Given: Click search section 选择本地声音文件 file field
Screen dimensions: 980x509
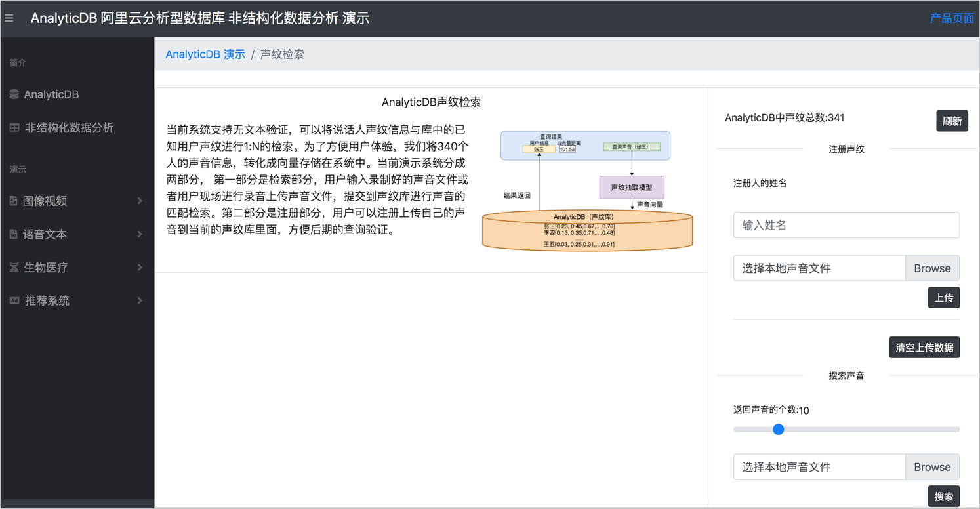Looking at the screenshot, I should point(819,467).
